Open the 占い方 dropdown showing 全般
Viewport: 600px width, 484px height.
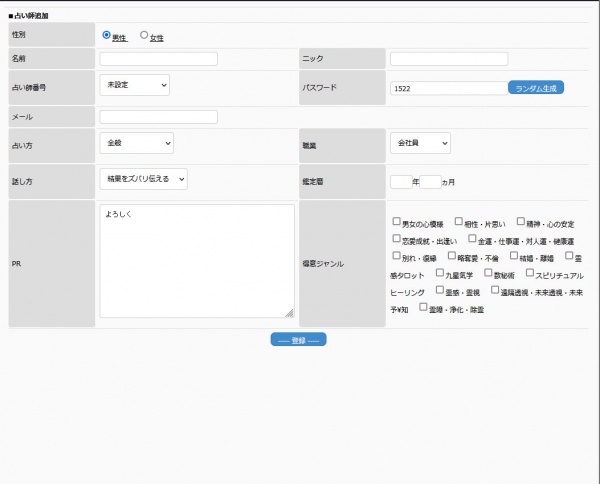pyautogui.click(x=137, y=144)
